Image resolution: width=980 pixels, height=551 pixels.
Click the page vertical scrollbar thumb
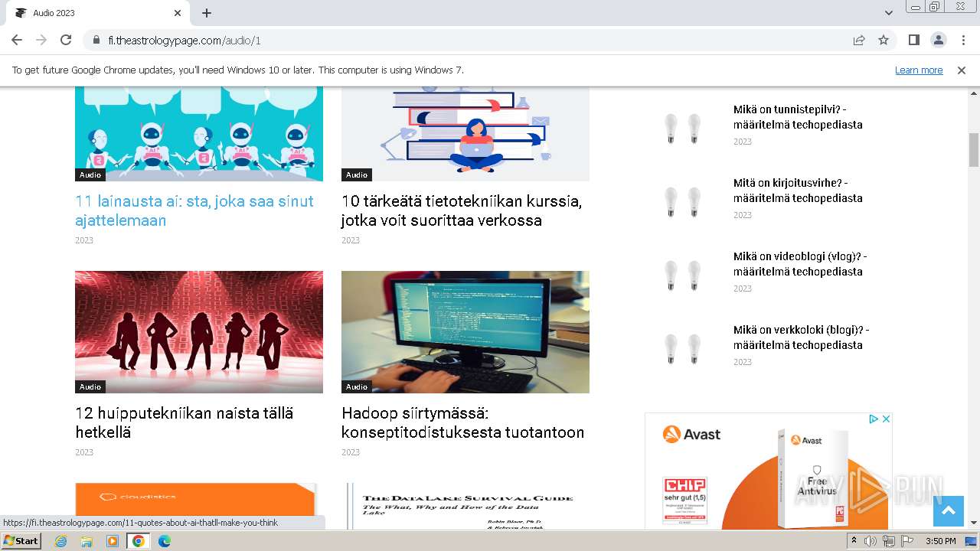pos(974,150)
